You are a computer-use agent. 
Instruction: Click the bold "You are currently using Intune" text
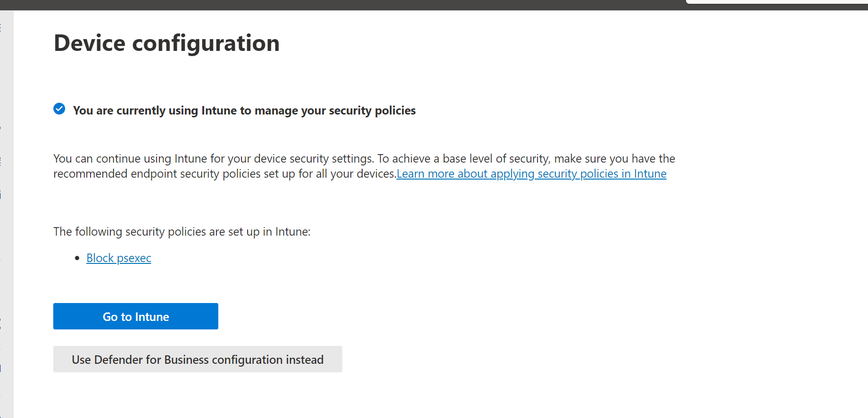[x=156, y=111]
